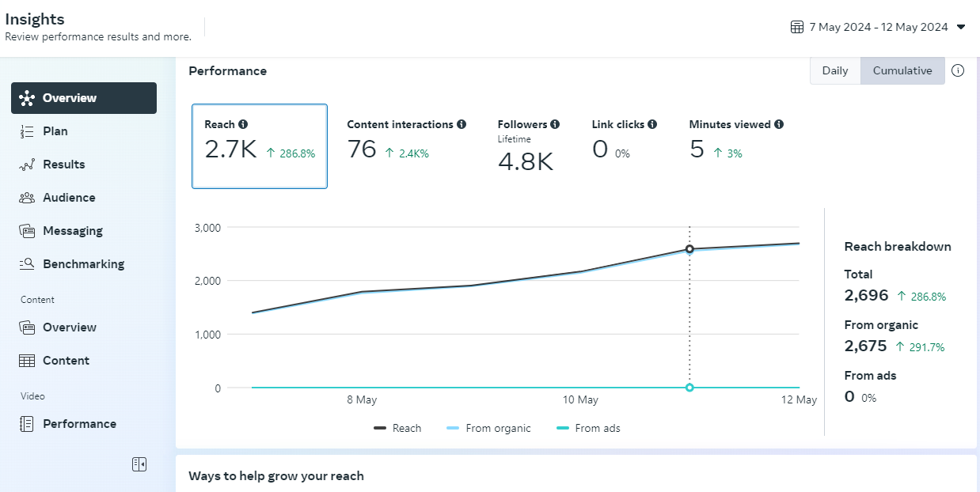Click the Minutes viewed info icon
Screen dimensions: 980x492
pyautogui.click(x=779, y=124)
